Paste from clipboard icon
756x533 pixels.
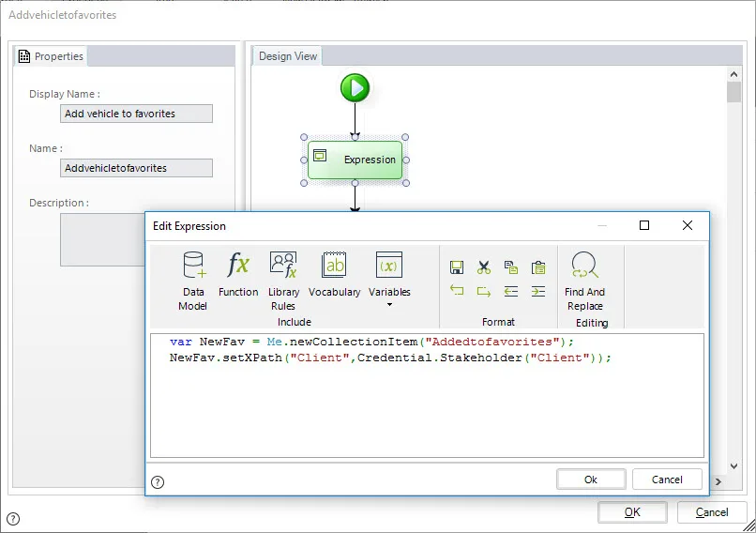[538, 267]
